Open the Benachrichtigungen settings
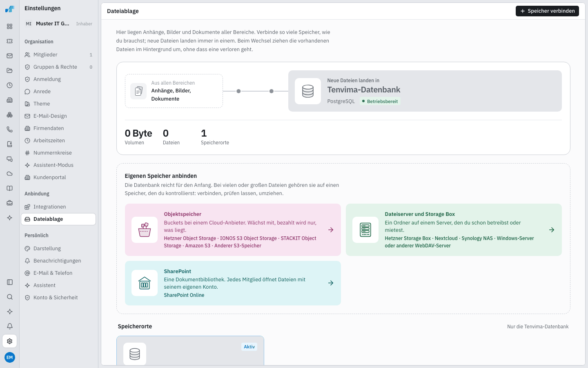The height and width of the screenshot is (368, 588). [x=58, y=261]
